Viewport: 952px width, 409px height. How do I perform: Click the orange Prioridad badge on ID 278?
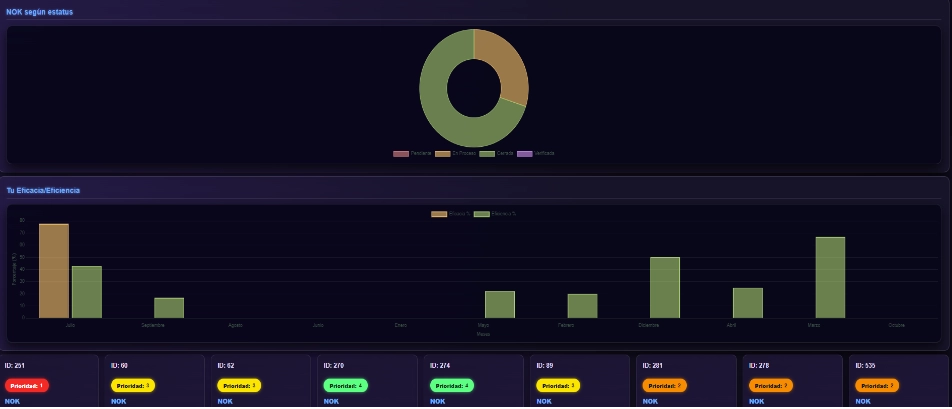click(x=770, y=385)
